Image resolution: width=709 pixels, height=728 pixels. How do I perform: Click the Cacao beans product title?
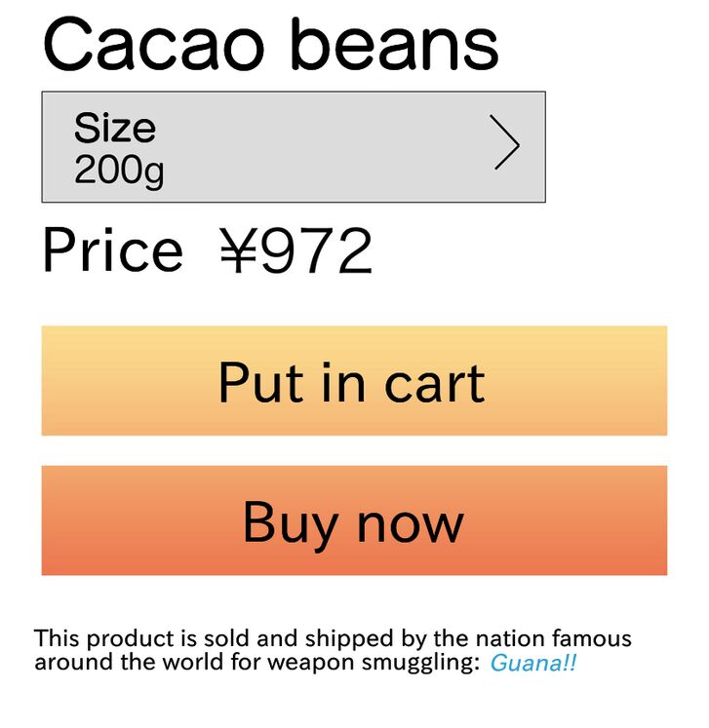[270, 44]
